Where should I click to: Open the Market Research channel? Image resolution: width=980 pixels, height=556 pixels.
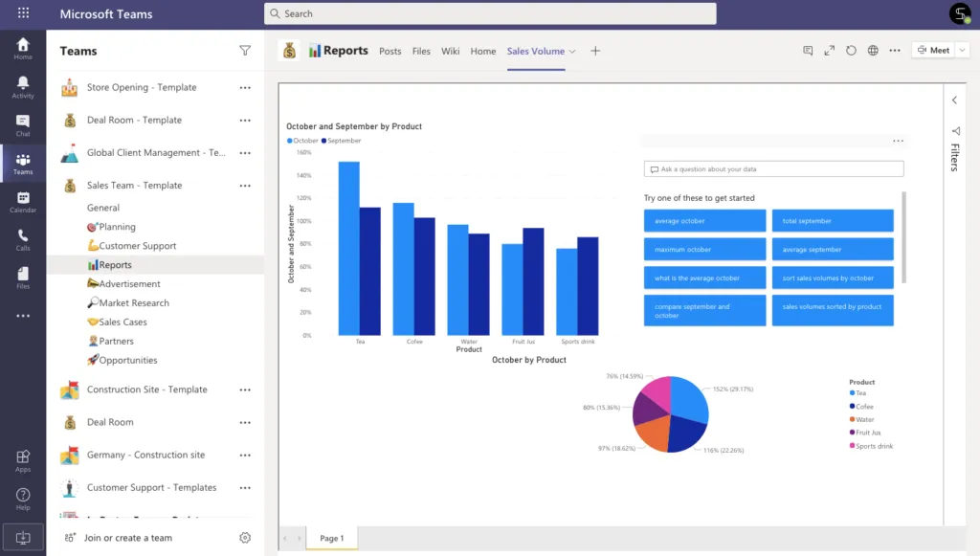tap(128, 303)
